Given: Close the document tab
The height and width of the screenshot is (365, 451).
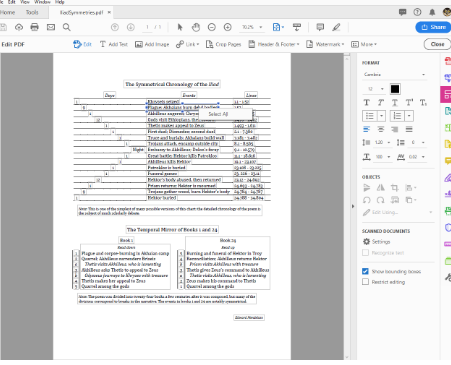Looking at the screenshot, I should point(109,12).
